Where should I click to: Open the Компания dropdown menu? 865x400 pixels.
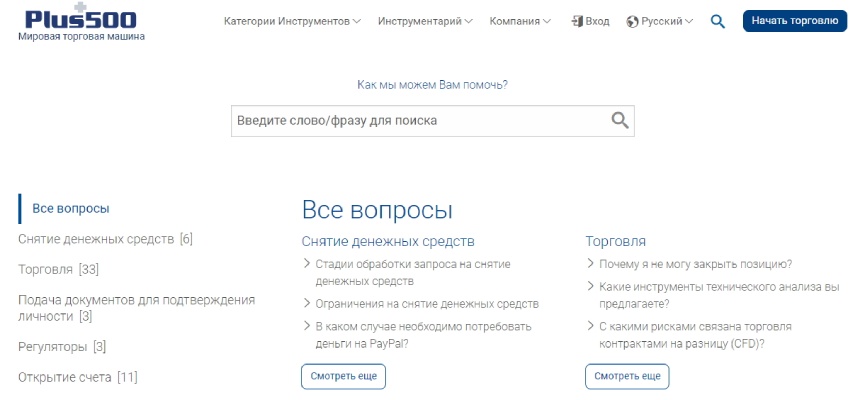point(520,22)
